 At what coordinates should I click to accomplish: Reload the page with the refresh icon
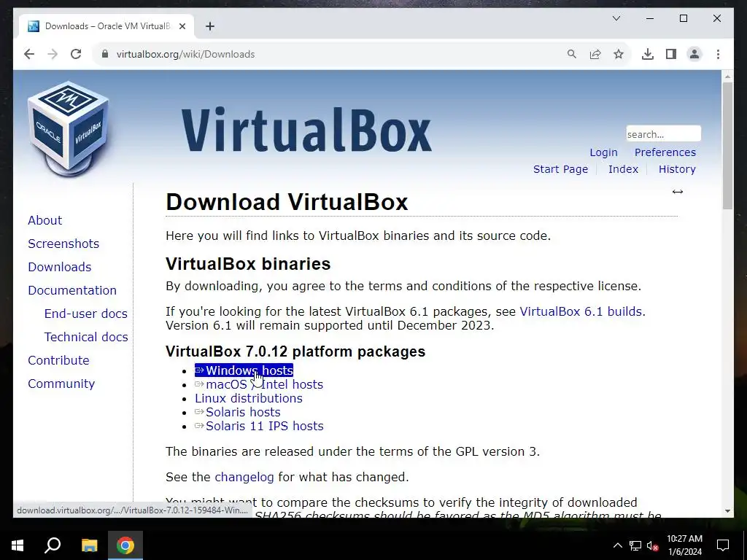[x=76, y=54]
